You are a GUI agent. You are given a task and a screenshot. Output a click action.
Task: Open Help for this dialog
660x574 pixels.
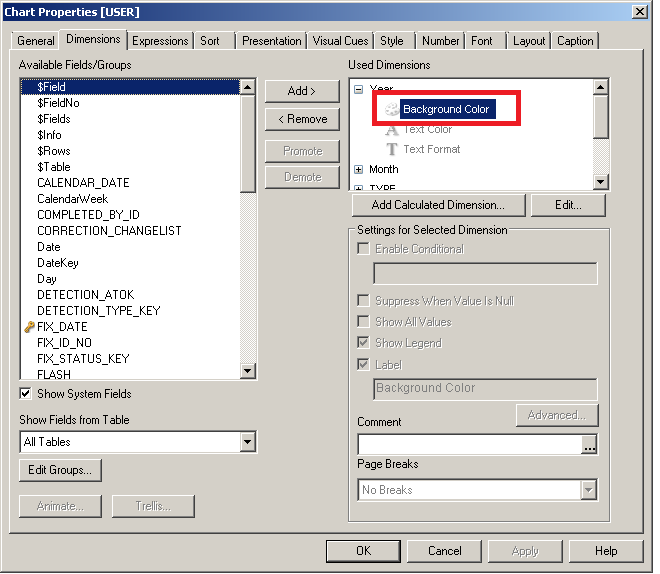(606, 551)
